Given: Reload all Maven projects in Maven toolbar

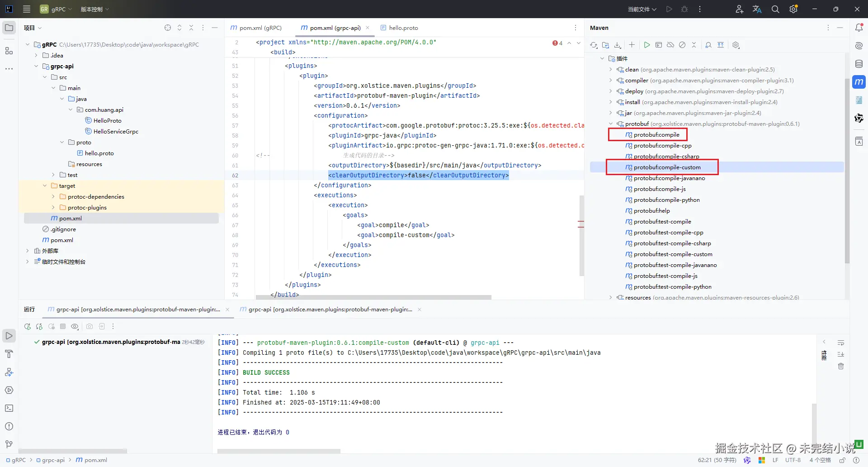Looking at the screenshot, I should [594, 45].
